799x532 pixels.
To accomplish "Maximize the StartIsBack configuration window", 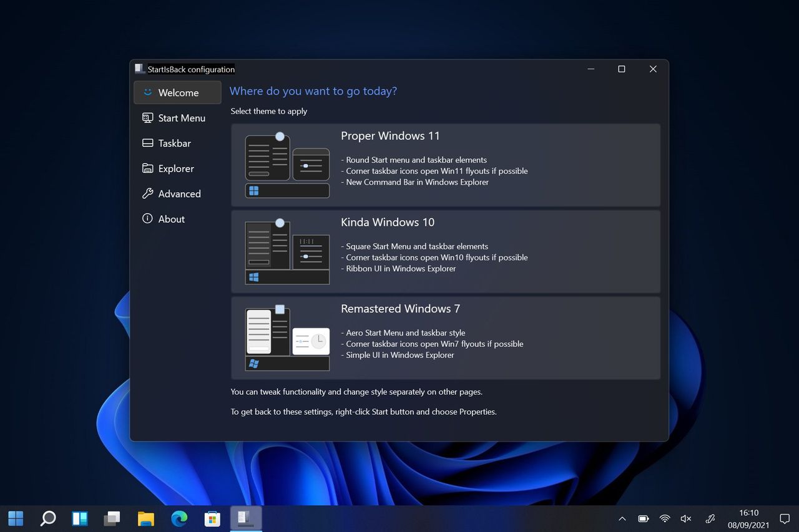I will (622, 69).
